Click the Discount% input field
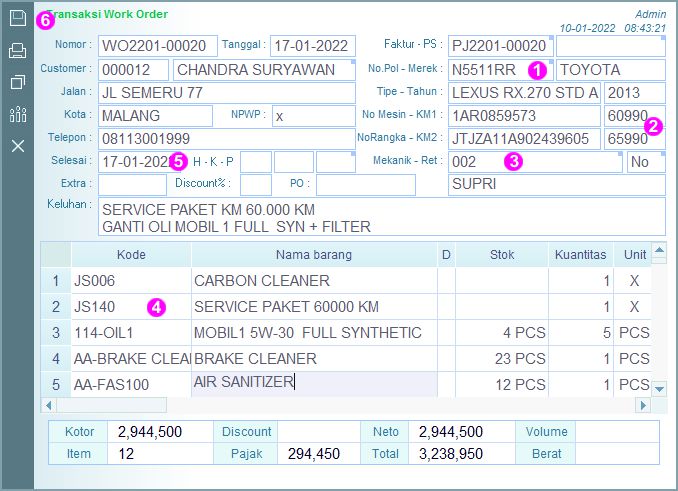Image resolution: width=678 pixels, height=491 pixels. [x=256, y=185]
